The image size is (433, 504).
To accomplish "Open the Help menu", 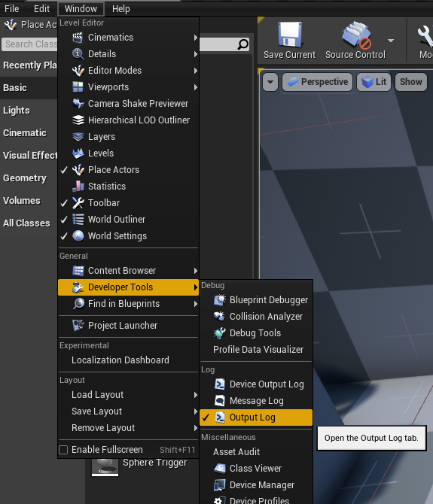I will click(x=121, y=9).
